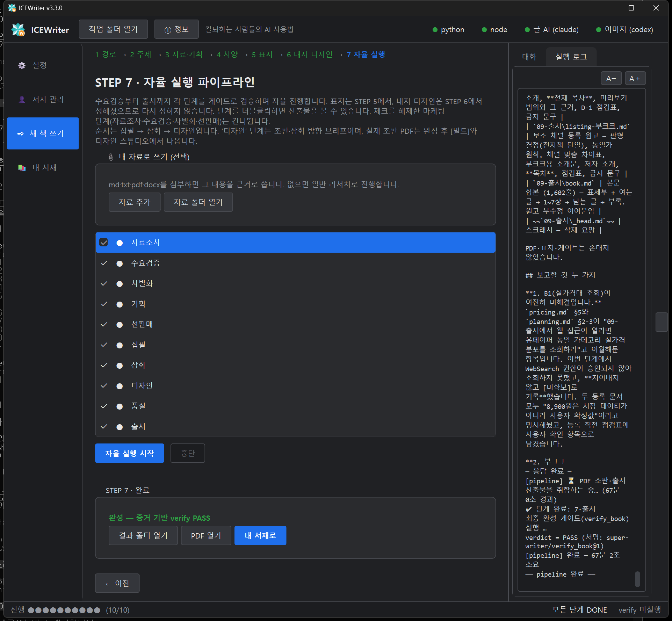Go to step 6 내지 디자인 in breadcrumb
Screen dimensions: 672x621
click(310, 55)
